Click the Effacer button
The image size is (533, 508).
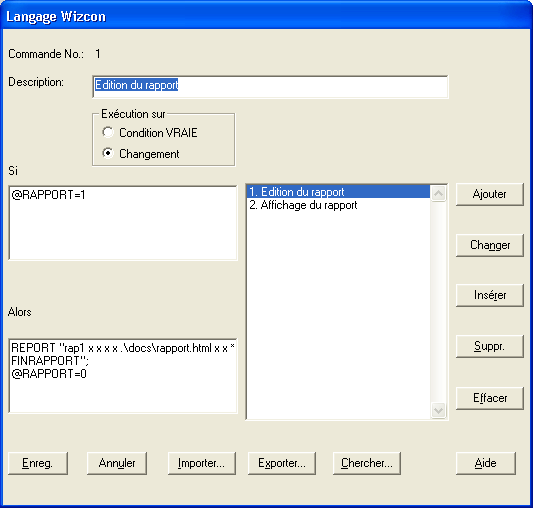489,398
